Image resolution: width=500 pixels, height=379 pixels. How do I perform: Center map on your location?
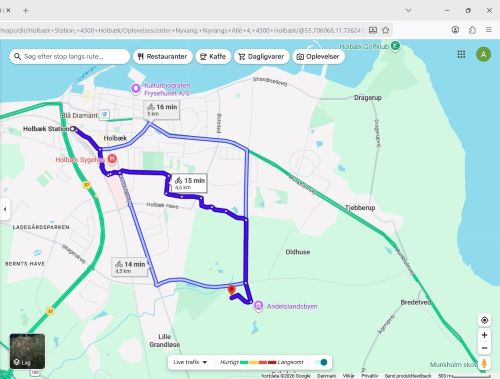(484, 320)
